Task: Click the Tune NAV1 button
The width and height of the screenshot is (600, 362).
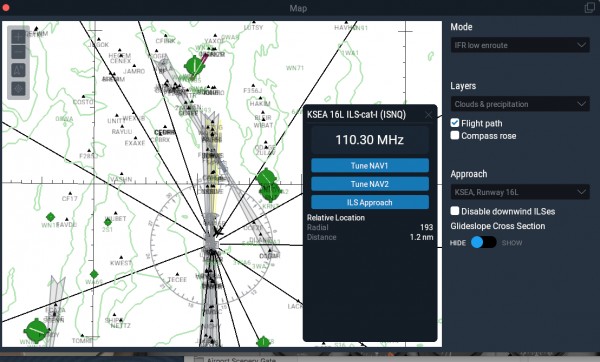Action: (370, 166)
